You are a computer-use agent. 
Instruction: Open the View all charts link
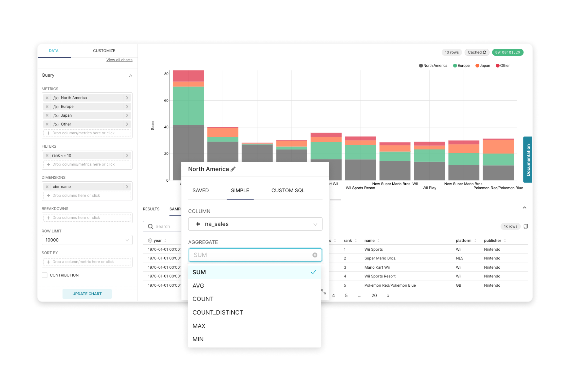pyautogui.click(x=119, y=60)
